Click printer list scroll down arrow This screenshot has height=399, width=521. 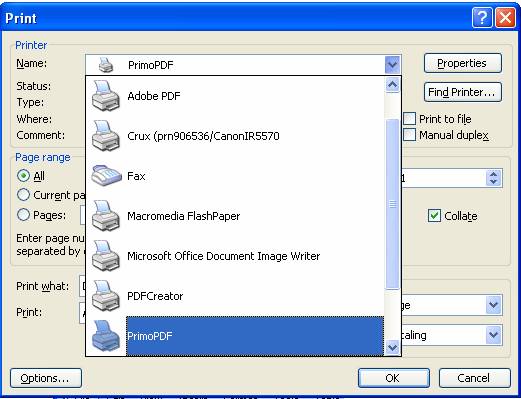coord(392,348)
